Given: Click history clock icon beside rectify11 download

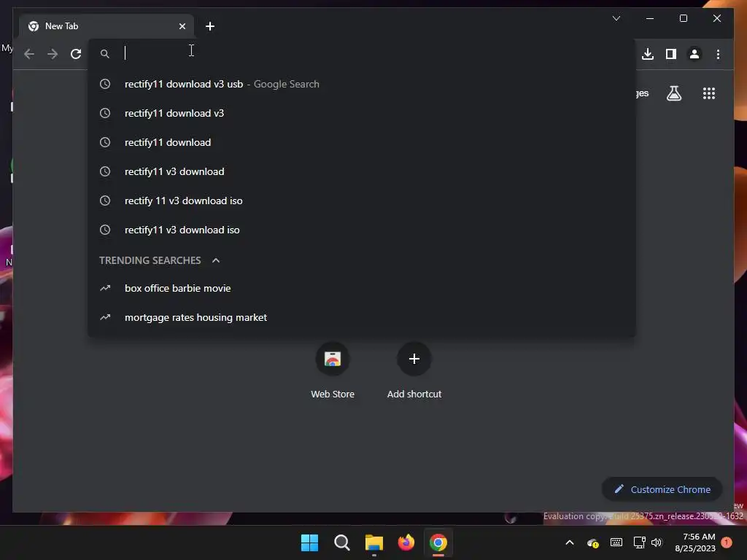Looking at the screenshot, I should (x=105, y=142).
